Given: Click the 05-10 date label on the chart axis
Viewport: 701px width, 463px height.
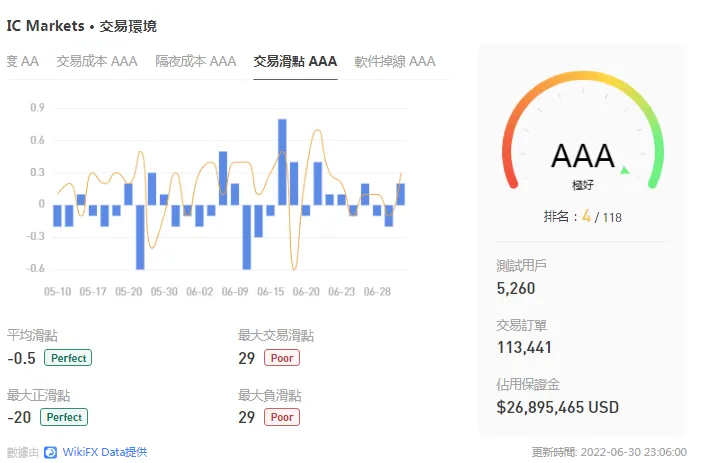Looking at the screenshot, I should pos(58,292).
